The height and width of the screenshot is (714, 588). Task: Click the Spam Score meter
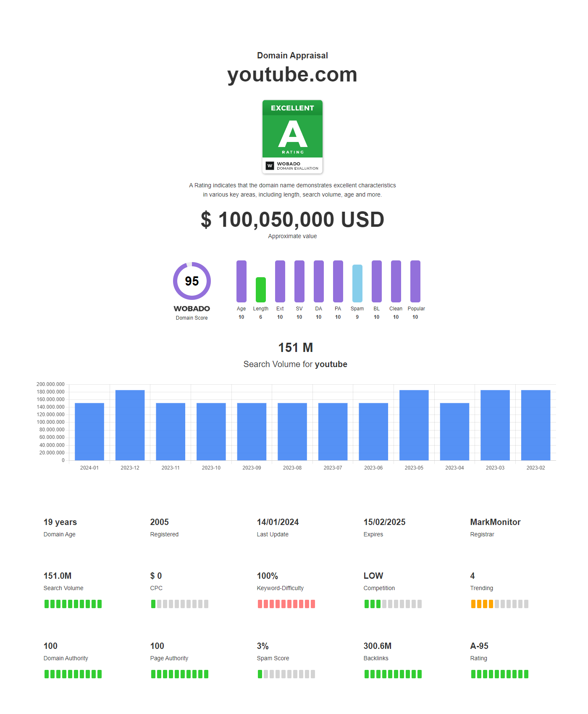pos(286,674)
